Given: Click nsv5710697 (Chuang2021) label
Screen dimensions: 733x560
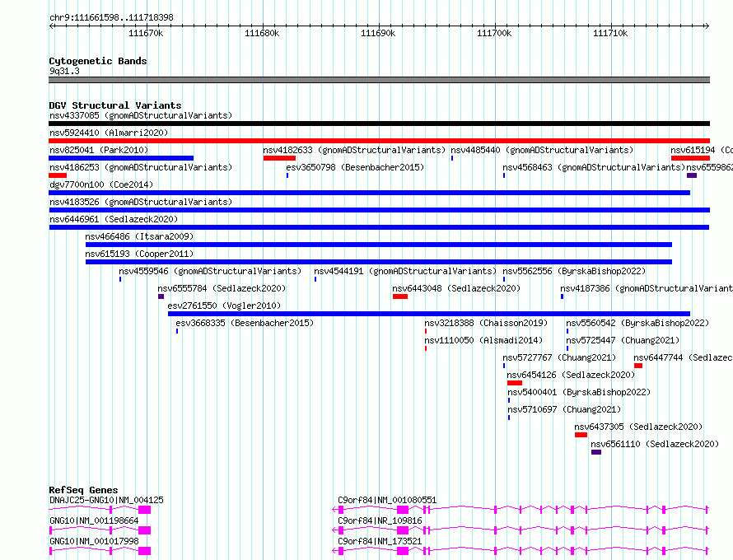Looking at the screenshot, I should pos(564,409).
